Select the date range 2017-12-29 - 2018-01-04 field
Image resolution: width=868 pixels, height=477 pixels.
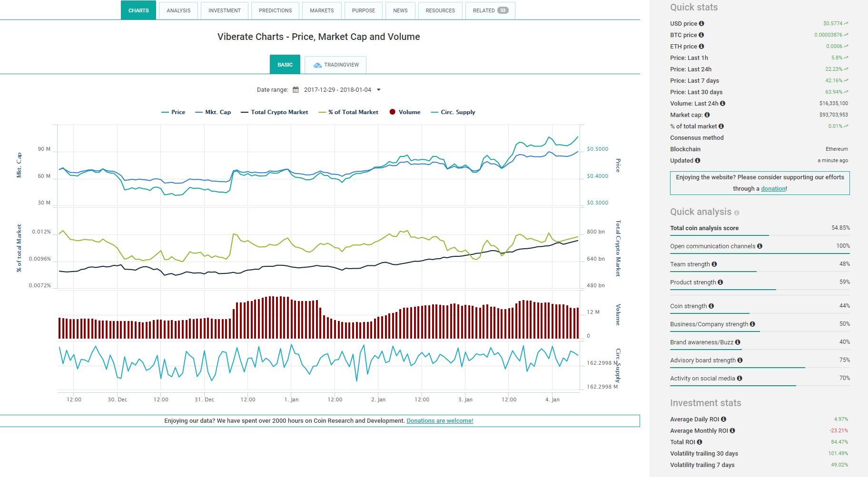(x=337, y=89)
